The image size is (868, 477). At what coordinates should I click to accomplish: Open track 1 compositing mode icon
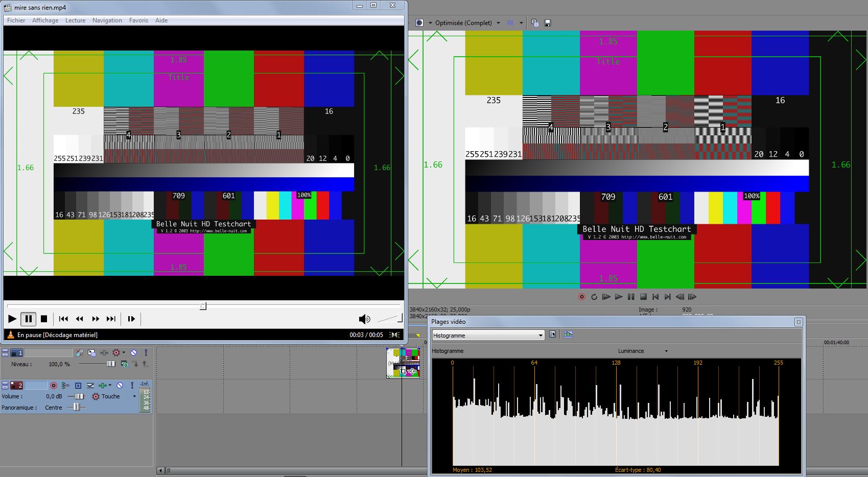(124, 364)
